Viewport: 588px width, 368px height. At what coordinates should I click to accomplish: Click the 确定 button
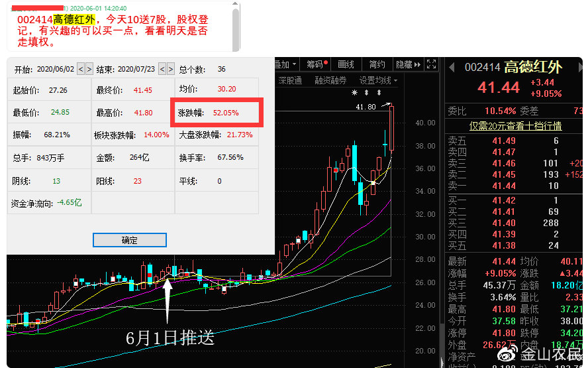(130, 240)
